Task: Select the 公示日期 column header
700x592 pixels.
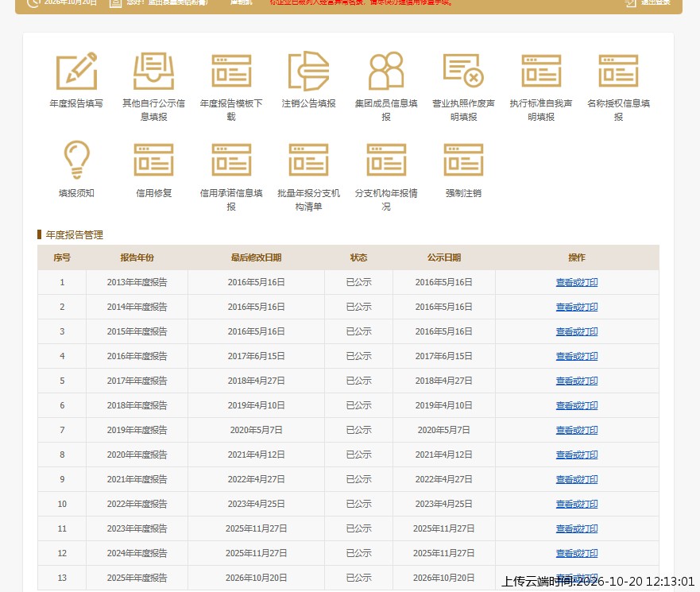Action: pyautogui.click(x=443, y=257)
